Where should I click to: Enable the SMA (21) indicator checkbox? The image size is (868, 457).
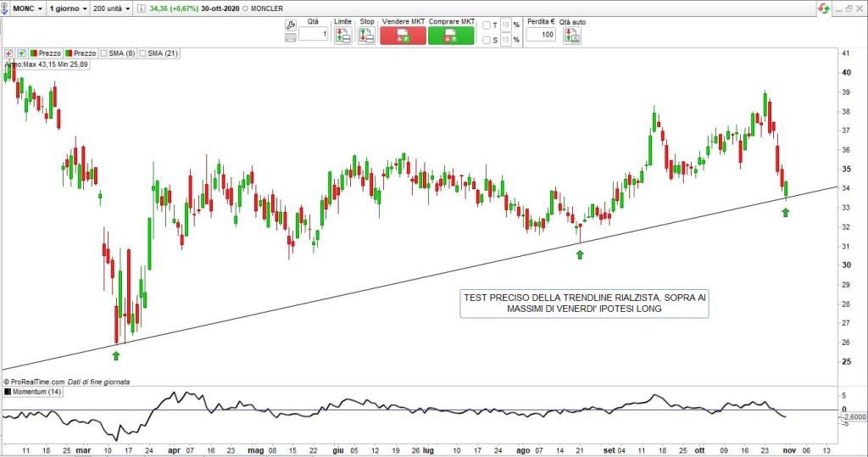click(x=143, y=53)
